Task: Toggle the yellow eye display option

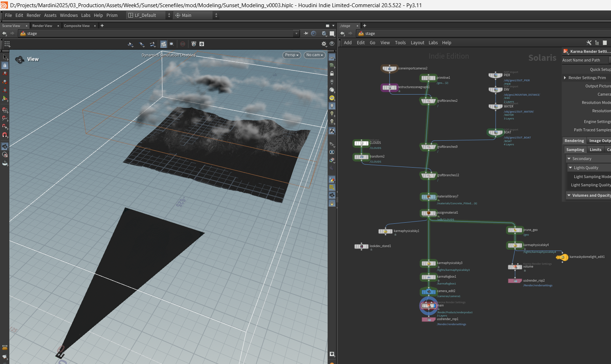Action: [332, 98]
